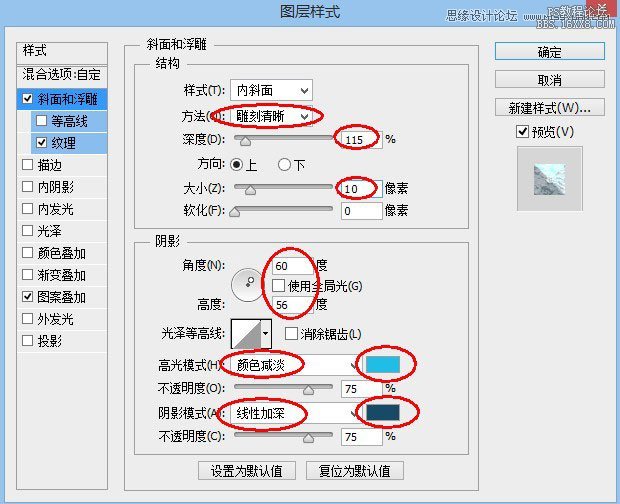The width and height of the screenshot is (620, 504).
Task: Click the 高度 field showing 56
Action: click(293, 305)
